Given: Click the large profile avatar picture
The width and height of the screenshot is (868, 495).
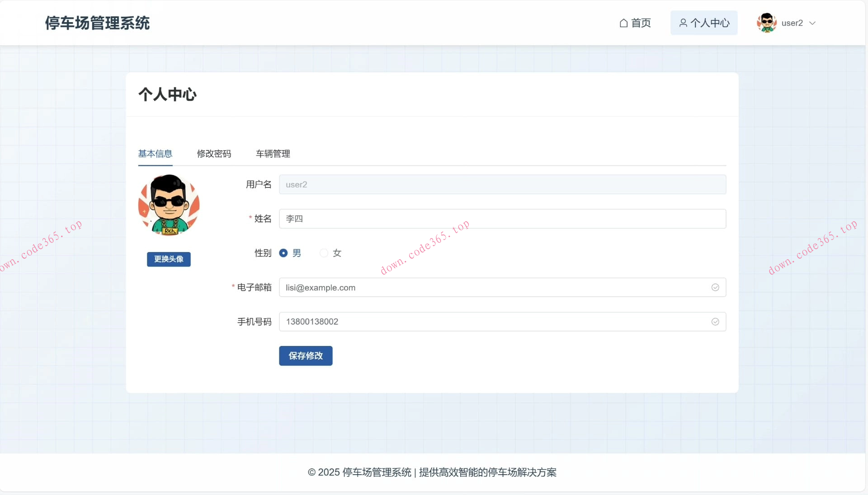Looking at the screenshot, I should coord(169,205).
